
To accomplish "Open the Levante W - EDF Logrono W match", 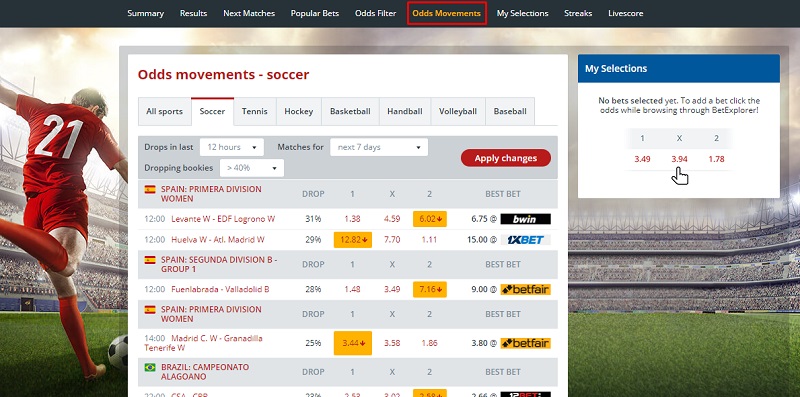I will tap(223, 219).
